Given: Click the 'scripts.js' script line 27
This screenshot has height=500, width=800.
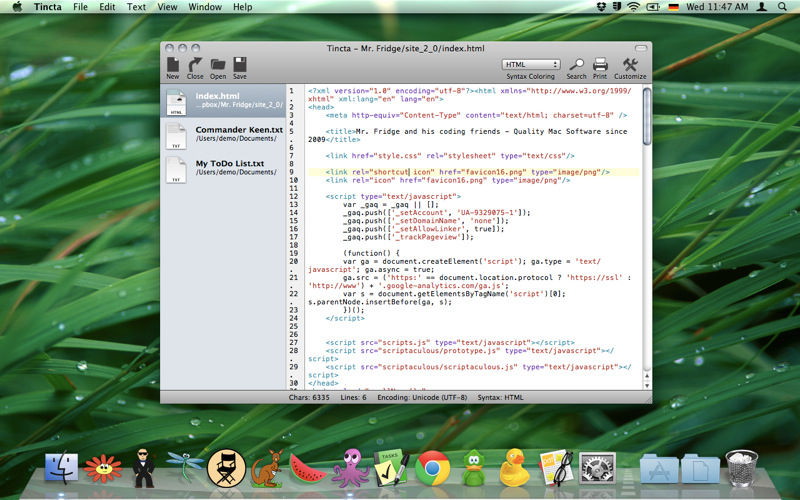Looking at the screenshot, I should tap(450, 342).
